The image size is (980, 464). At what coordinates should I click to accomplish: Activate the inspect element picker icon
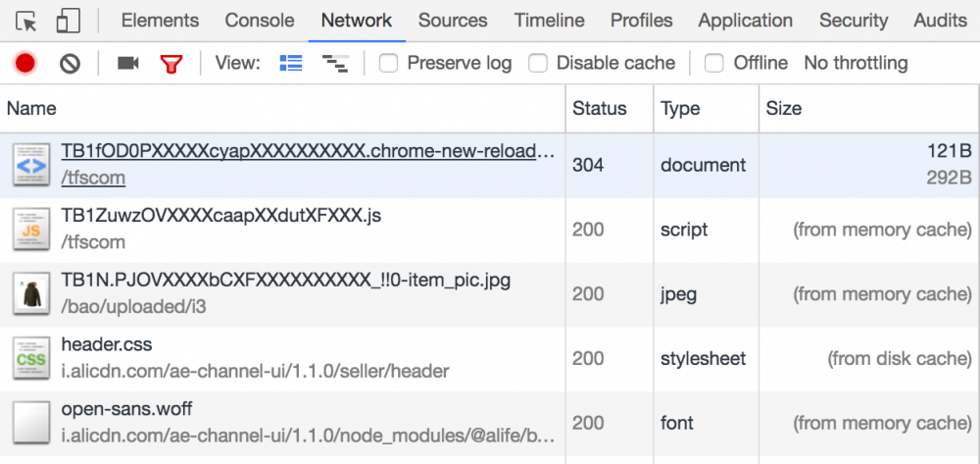26,22
